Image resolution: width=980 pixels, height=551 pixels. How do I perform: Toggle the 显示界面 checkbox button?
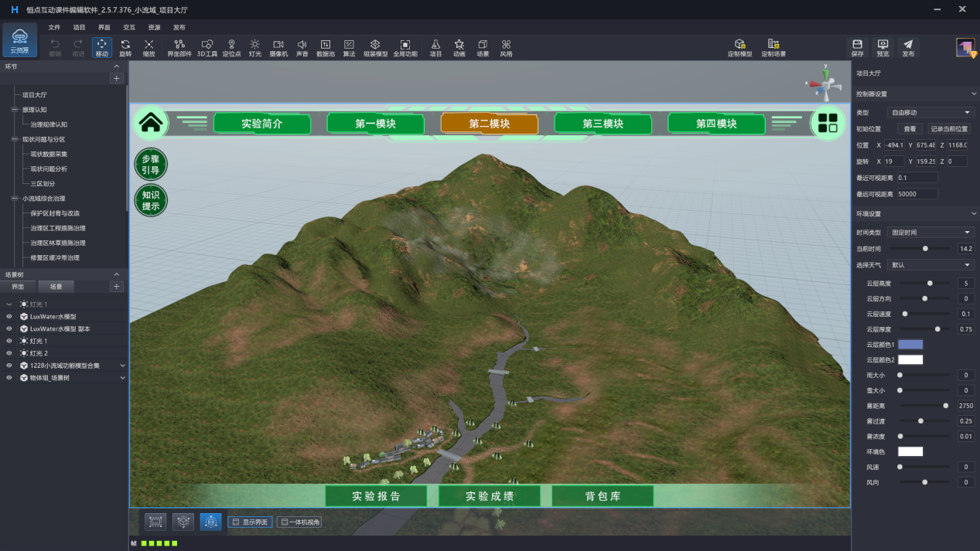point(250,522)
